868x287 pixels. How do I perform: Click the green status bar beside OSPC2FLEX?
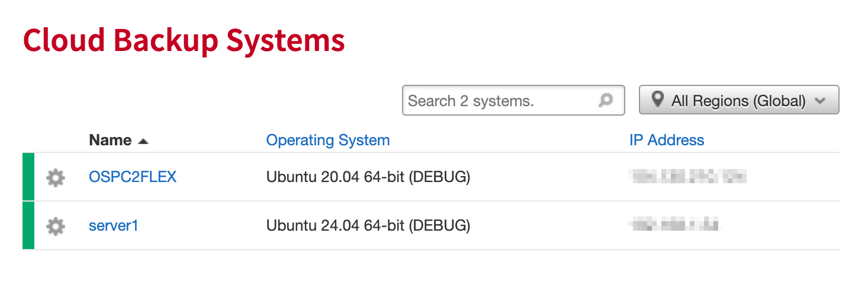28,176
